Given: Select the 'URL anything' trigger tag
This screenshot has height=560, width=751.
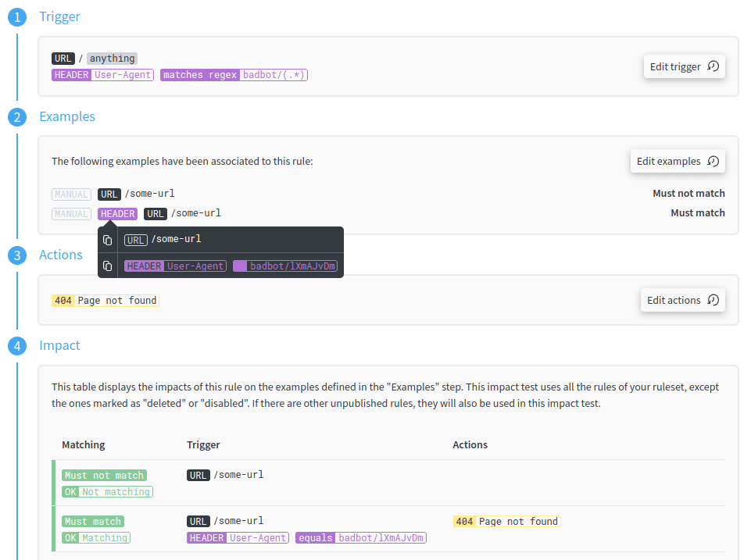Looking at the screenshot, I should [94, 58].
